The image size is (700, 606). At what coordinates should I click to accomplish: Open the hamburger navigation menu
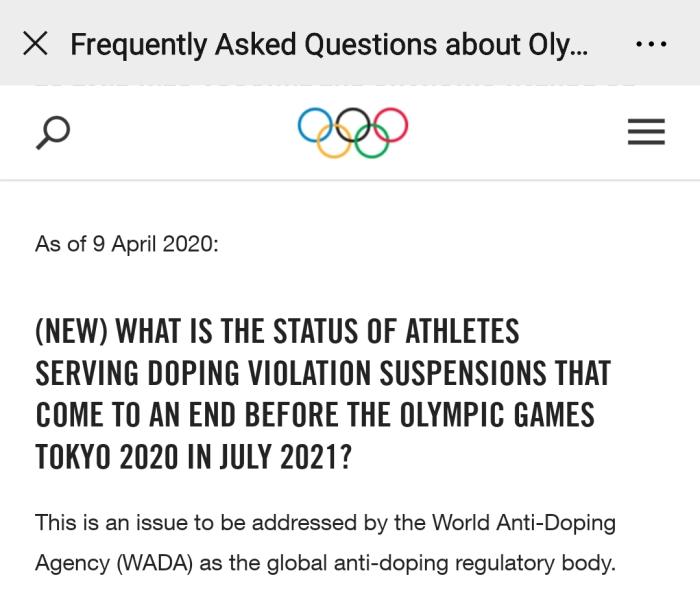(646, 132)
